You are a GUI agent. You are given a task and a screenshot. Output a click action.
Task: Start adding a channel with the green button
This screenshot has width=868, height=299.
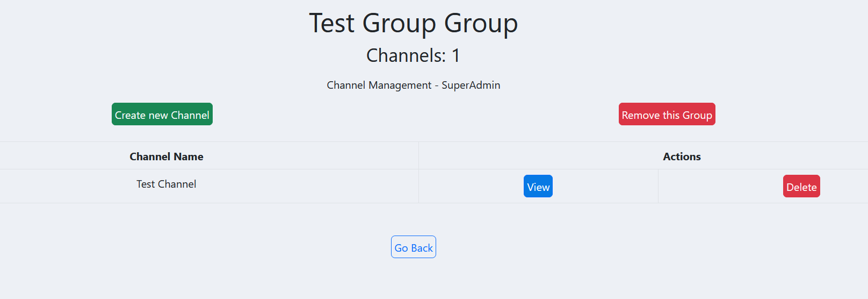point(162,114)
